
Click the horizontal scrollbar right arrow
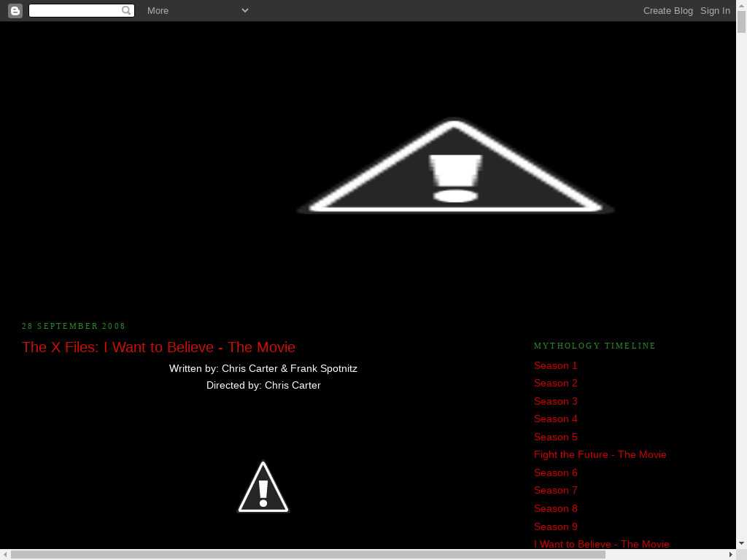tap(731, 555)
